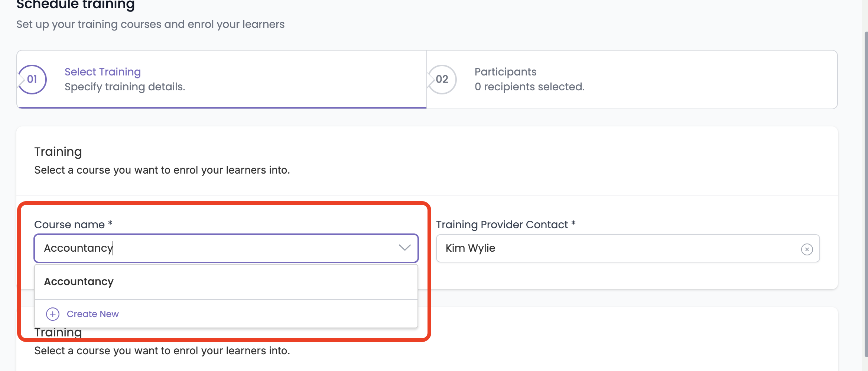Click the step 01 circle icon

(32, 80)
